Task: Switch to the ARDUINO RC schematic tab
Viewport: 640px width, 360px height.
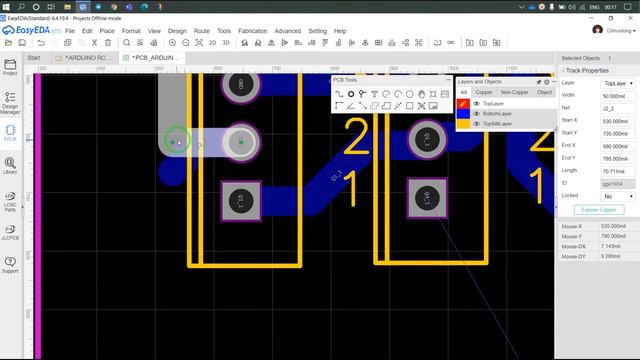Action: [x=85, y=58]
